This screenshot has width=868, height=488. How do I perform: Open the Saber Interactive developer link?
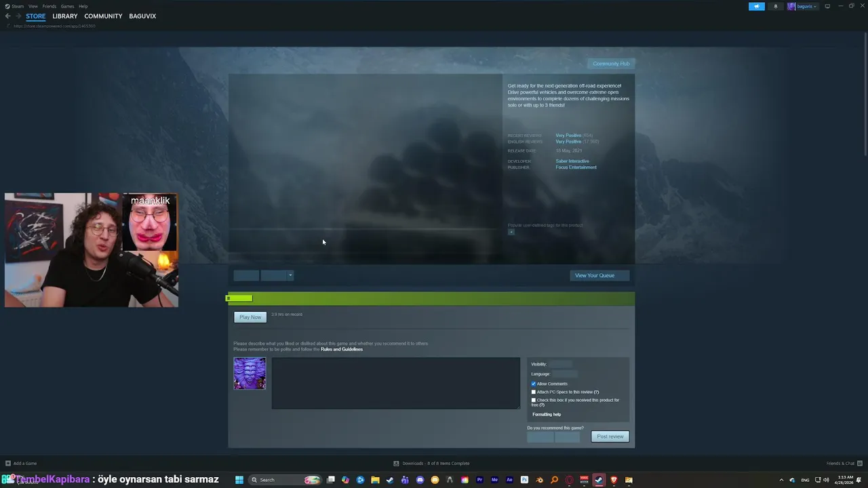(x=572, y=161)
